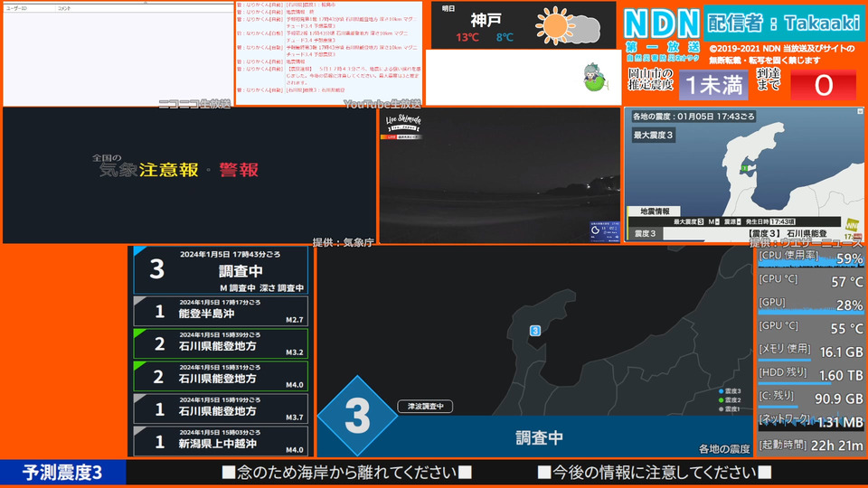868x488 pixels.
Task: Click the ニコニコ生放送 label
Action: point(195,104)
